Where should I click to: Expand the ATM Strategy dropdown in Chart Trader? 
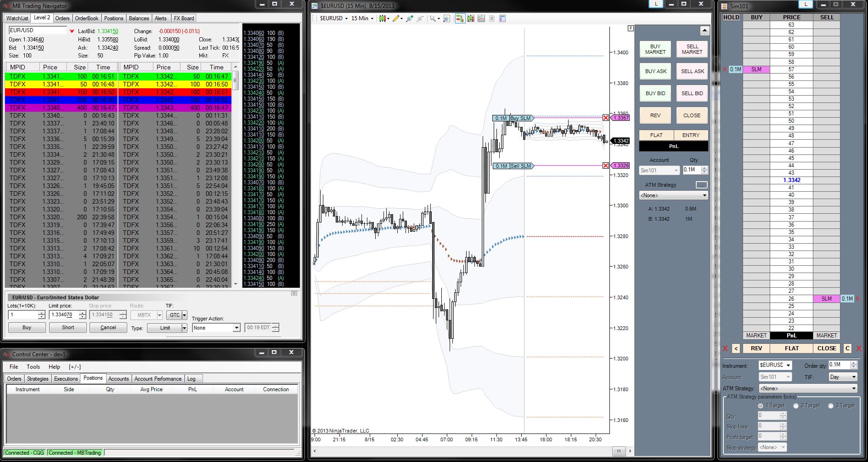pyautogui.click(x=673, y=195)
